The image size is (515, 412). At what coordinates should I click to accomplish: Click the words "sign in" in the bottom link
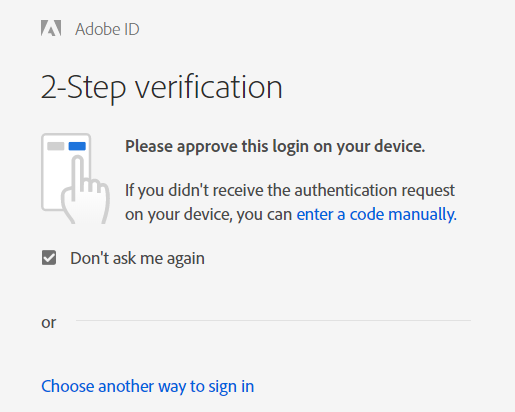click(231, 387)
